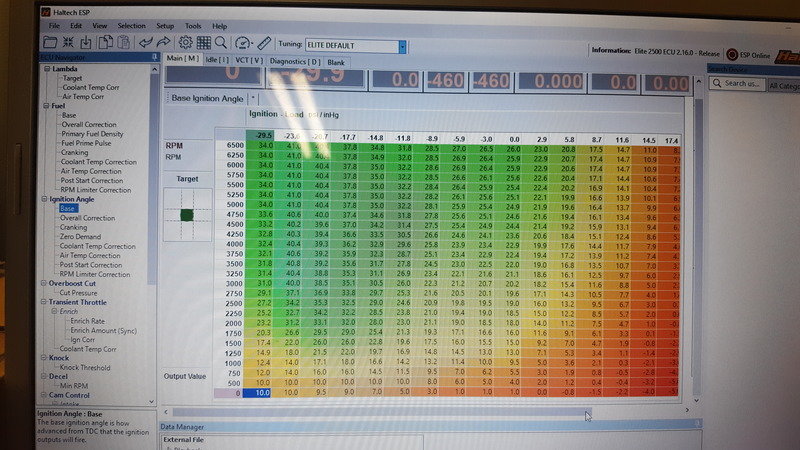Switch to the Main [ M ] tab

pyautogui.click(x=183, y=58)
